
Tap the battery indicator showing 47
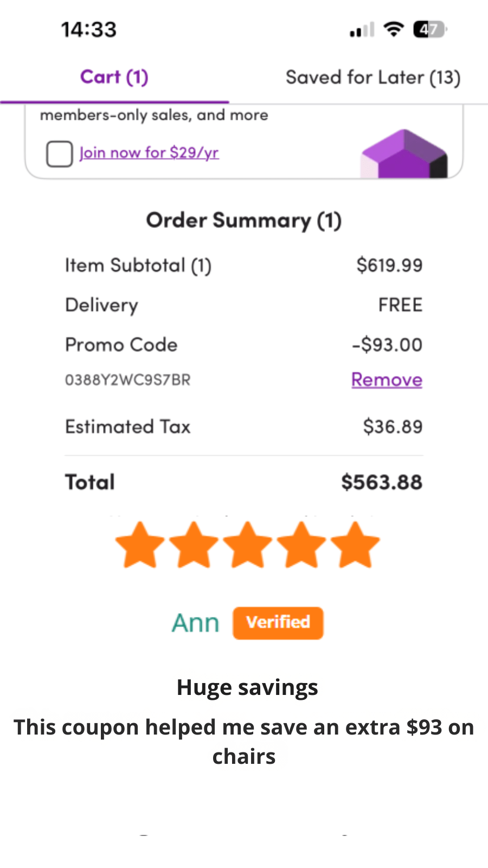(x=428, y=29)
